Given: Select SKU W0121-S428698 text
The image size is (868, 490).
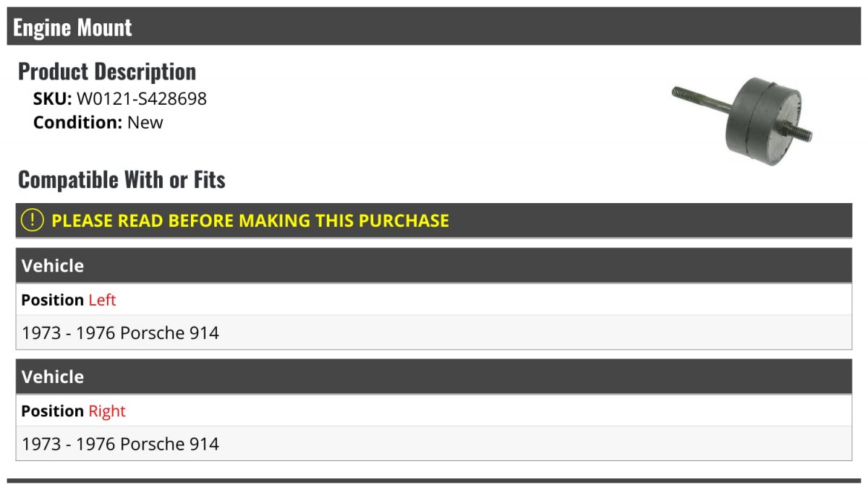Looking at the screenshot, I should [x=120, y=99].
